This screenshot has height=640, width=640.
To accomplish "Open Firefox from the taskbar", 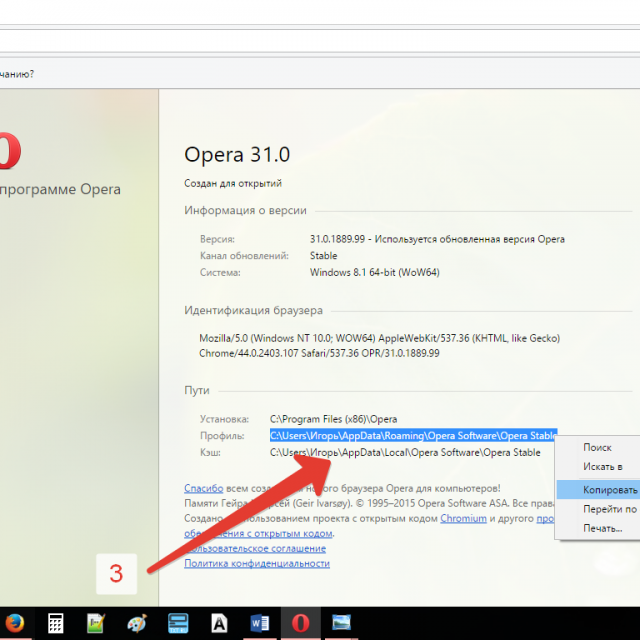I will pyautogui.click(x=14, y=623).
